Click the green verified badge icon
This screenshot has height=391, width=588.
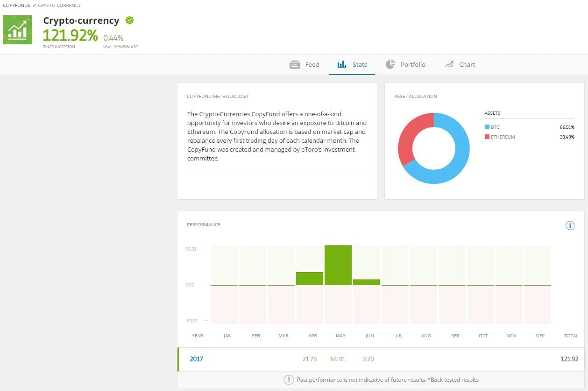point(130,21)
